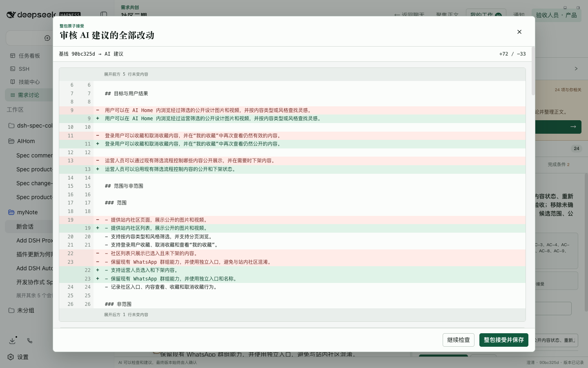
Task: Click the myNote open-folder icon
Action: click(x=11, y=212)
